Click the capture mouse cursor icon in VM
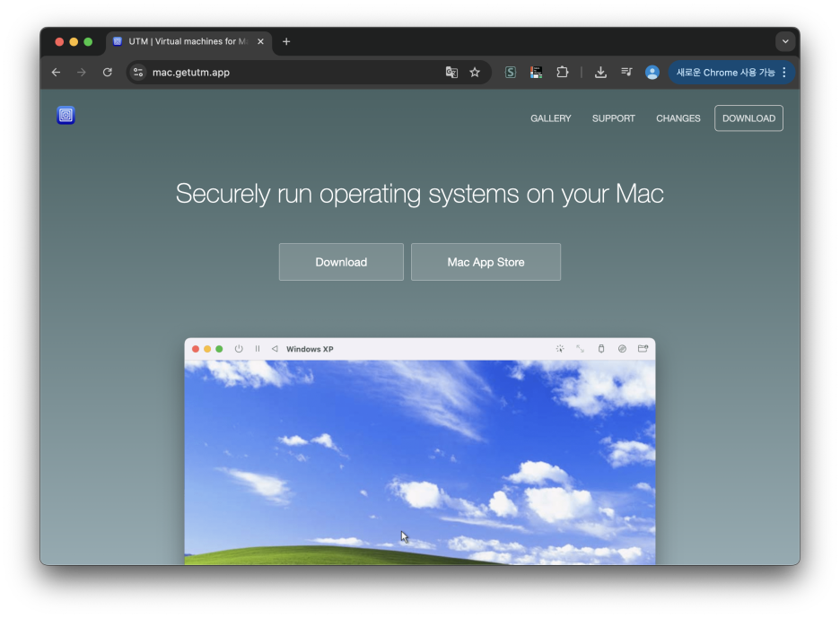 coord(560,349)
